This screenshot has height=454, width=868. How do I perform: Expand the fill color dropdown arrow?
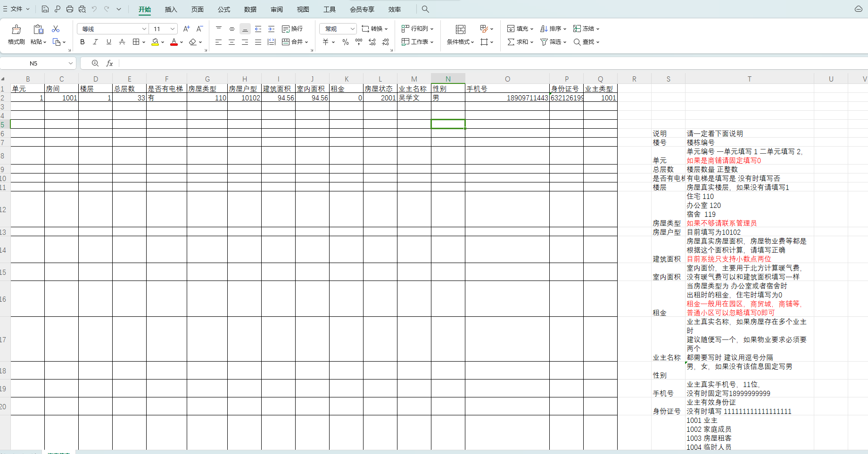tap(163, 42)
